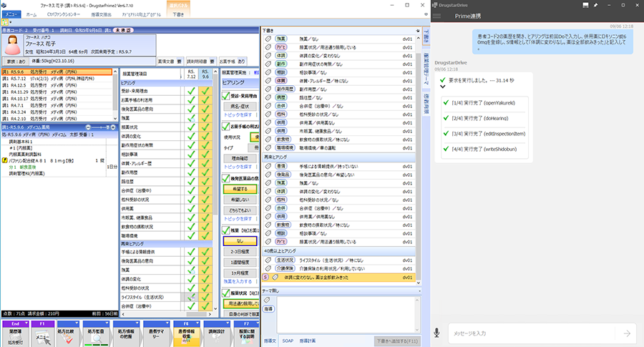Click the green progress bars under 処方監査

(x=96, y=345)
